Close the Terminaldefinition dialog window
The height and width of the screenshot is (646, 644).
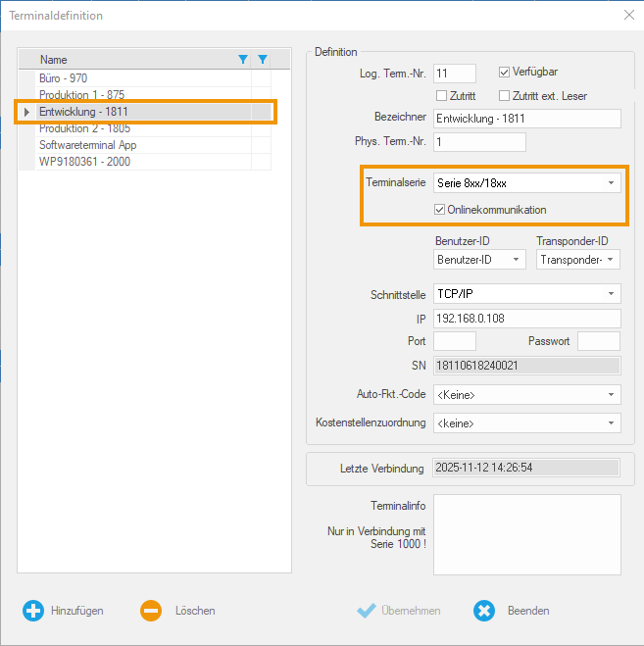628,15
